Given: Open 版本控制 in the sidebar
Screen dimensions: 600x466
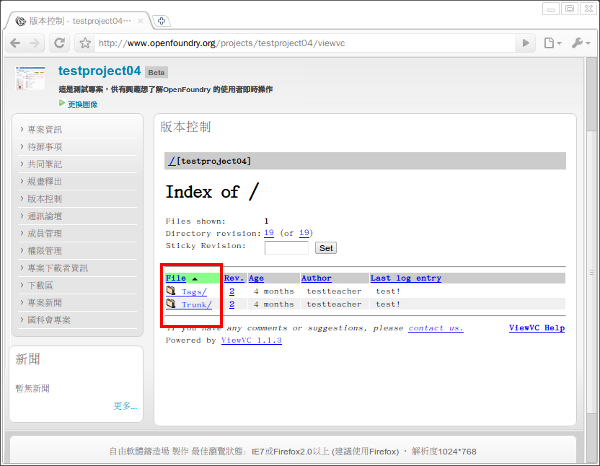Looking at the screenshot, I should [44, 199].
